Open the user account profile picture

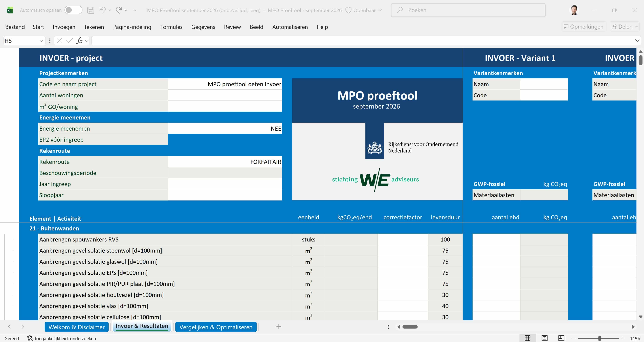click(x=574, y=10)
